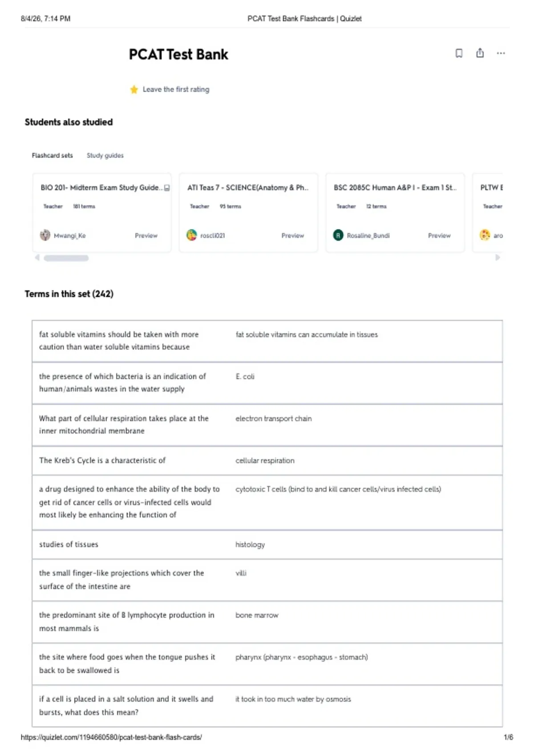
Task: Select the Flashcard sets tab
Action: pos(52,155)
